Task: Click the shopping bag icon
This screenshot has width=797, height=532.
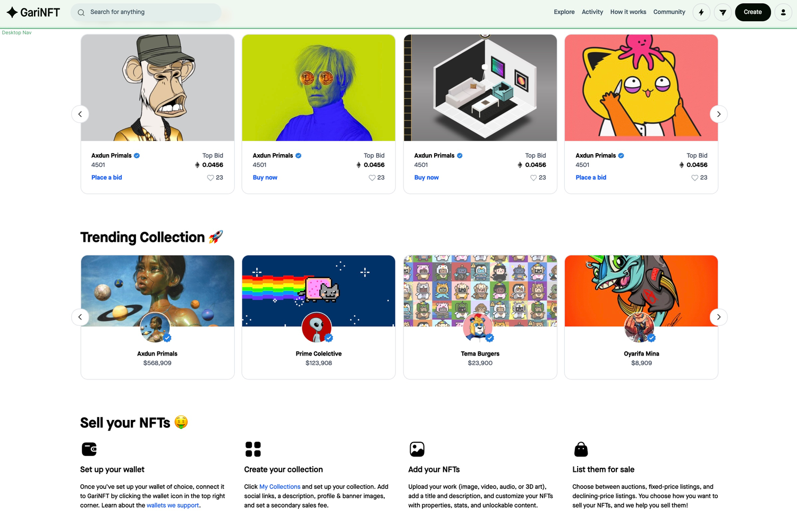Action: (x=581, y=449)
